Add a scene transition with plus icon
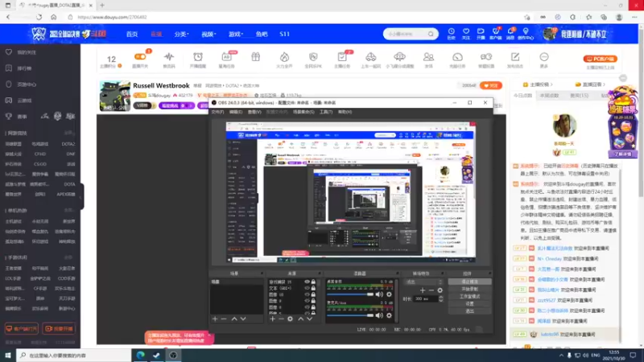 pos(423,290)
